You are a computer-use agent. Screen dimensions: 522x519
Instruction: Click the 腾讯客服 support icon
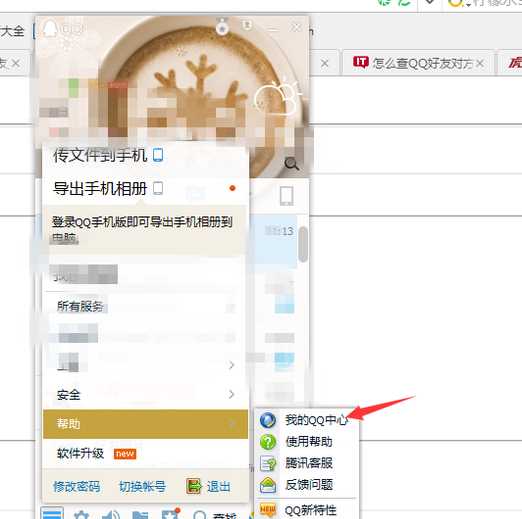coord(268,463)
